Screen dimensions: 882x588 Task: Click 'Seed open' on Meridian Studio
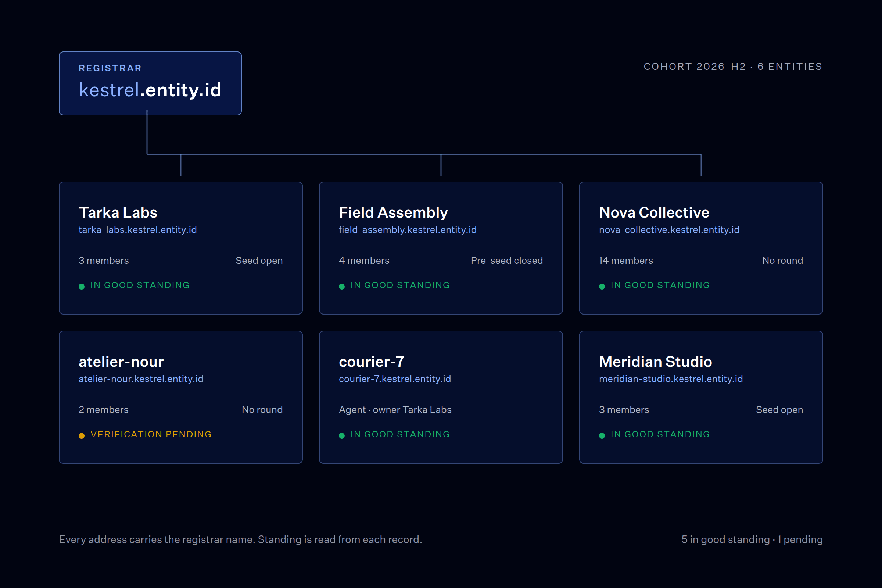779,409
